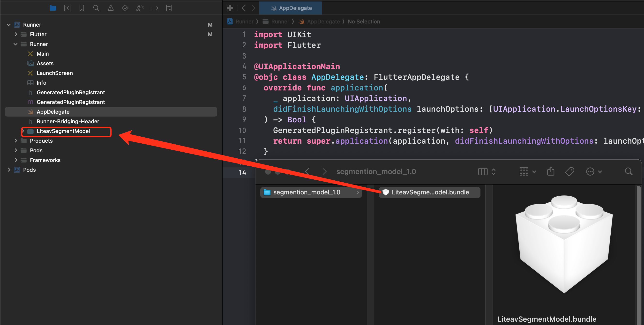This screenshot has width=644, height=325.
Task: Show the Breakpoint navigator icon
Action: coord(154,8)
